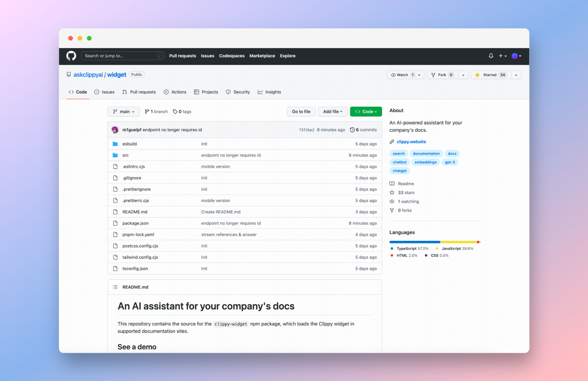The width and height of the screenshot is (588, 381).
Task: Open 'stream references & answer' commit message
Action: 229,234
